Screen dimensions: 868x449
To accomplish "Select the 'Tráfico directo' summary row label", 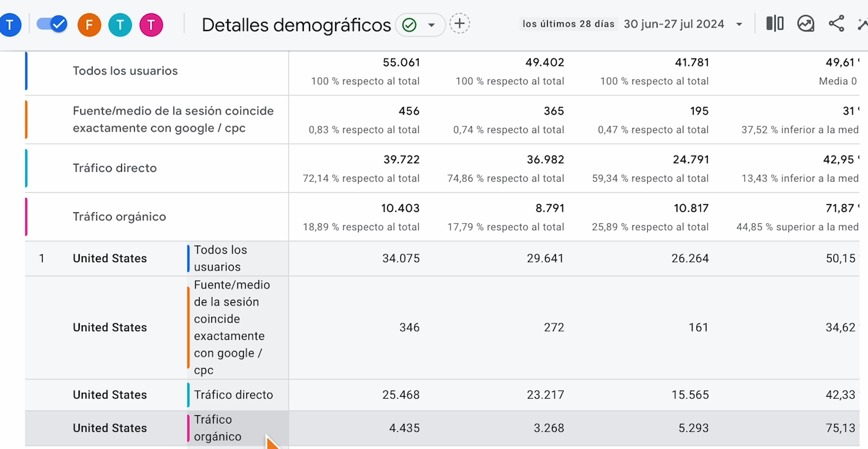I will pyautogui.click(x=115, y=168).
